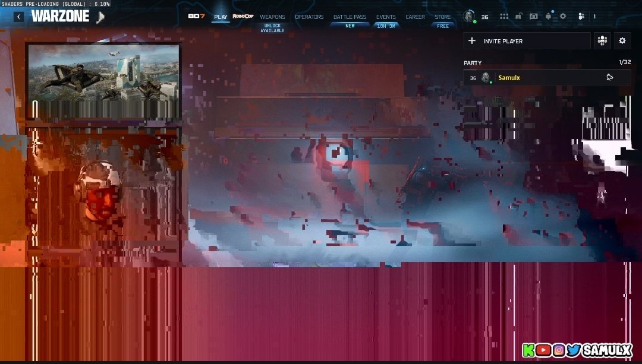This screenshot has height=364, width=642.
Task: Open notifications bell icon
Action: click(549, 16)
